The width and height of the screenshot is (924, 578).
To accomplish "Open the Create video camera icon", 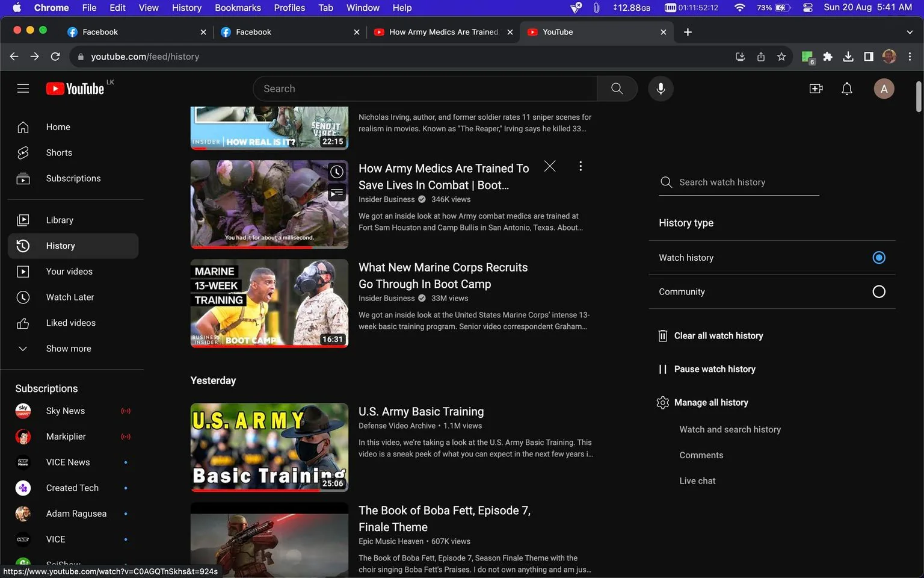I will pyautogui.click(x=816, y=89).
